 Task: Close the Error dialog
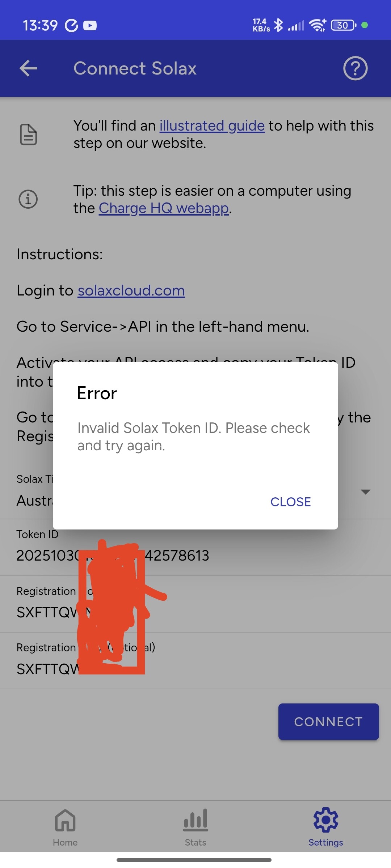(290, 502)
